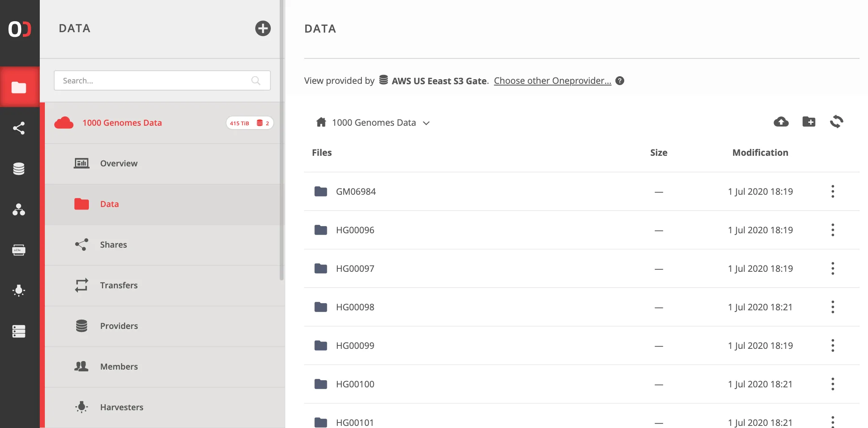Image resolution: width=868 pixels, height=428 pixels.
Task: Refresh the file list
Action: (x=837, y=122)
